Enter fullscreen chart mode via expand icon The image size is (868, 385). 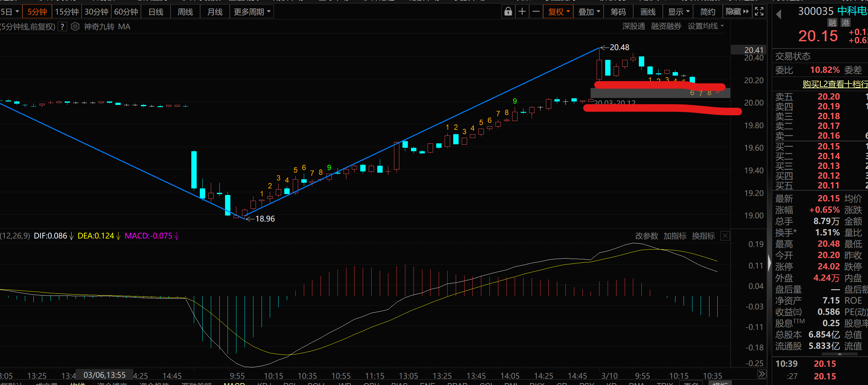point(759,12)
